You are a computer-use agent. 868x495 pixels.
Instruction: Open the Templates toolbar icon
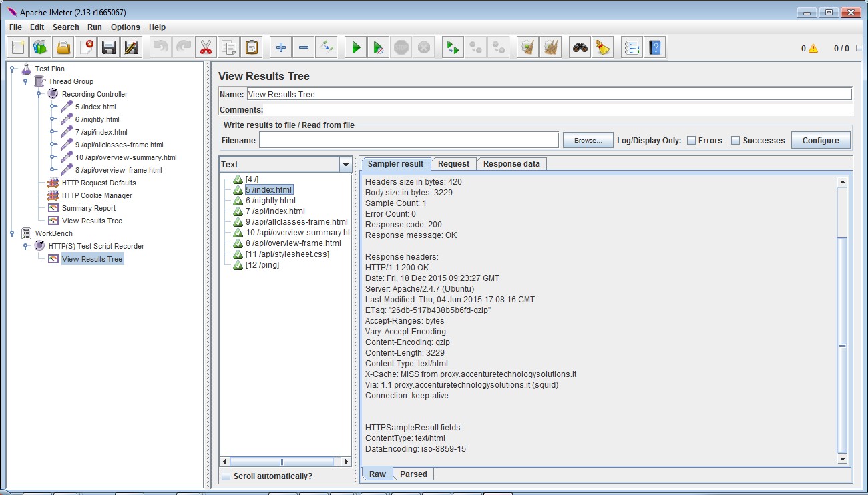click(x=41, y=47)
